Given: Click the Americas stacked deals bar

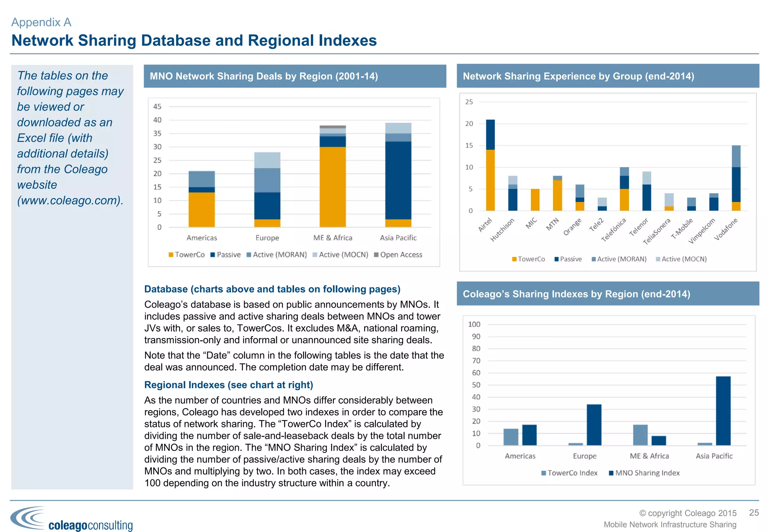Looking at the screenshot, I should point(202,199).
